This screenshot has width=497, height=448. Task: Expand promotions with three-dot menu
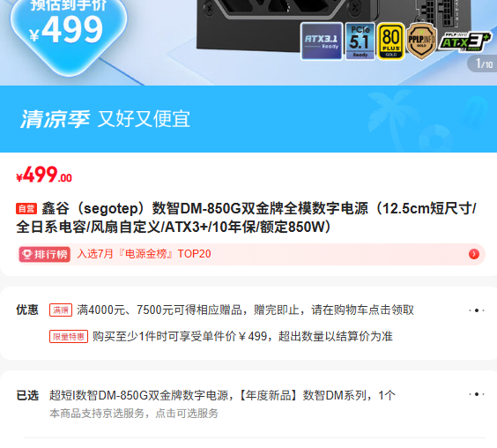click(x=477, y=310)
